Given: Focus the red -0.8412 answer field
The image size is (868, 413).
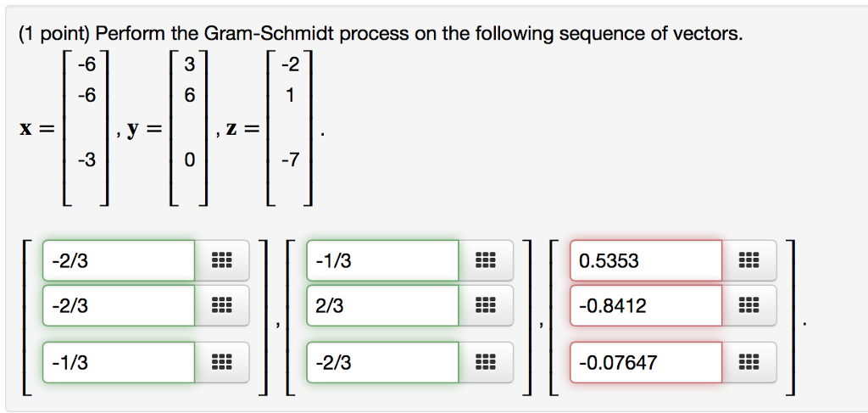Looking at the screenshot, I should tap(647, 304).
